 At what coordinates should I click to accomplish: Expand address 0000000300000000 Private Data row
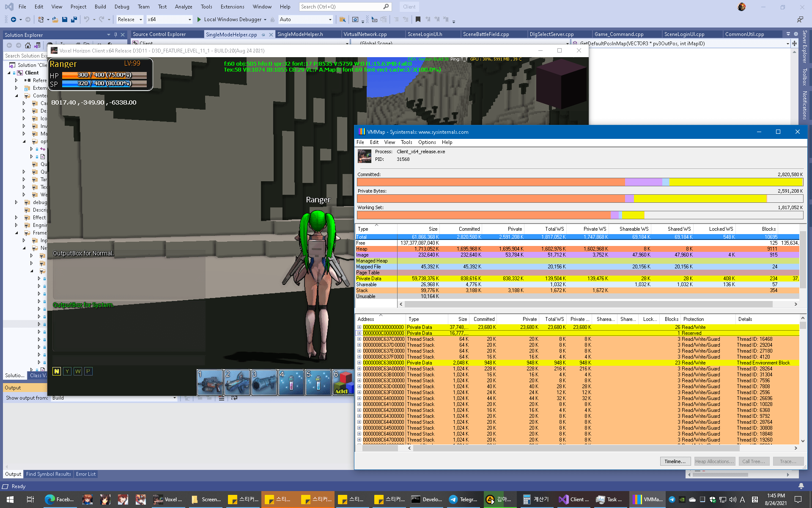[359, 327]
